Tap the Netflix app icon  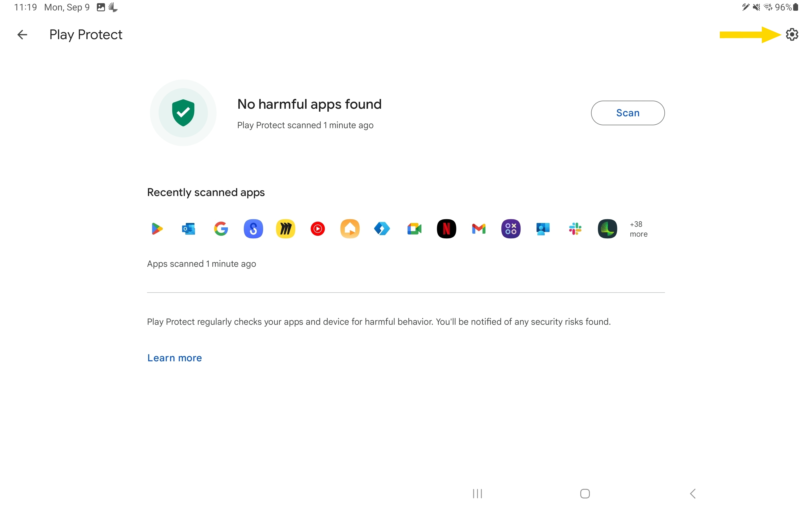pos(446,229)
